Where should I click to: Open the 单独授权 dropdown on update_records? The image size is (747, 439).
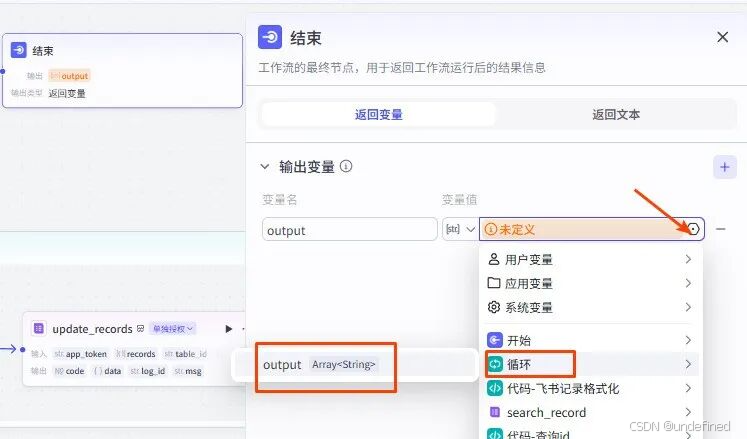coord(172,328)
